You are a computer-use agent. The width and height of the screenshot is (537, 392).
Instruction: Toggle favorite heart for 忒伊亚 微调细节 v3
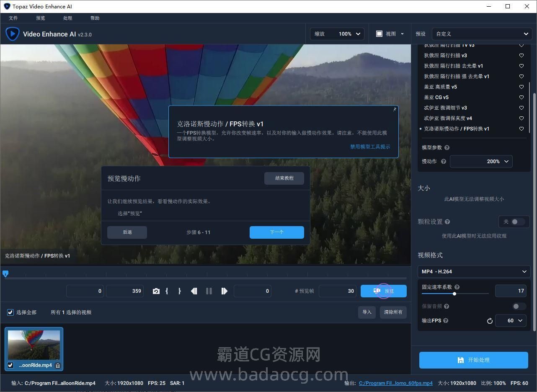click(522, 108)
